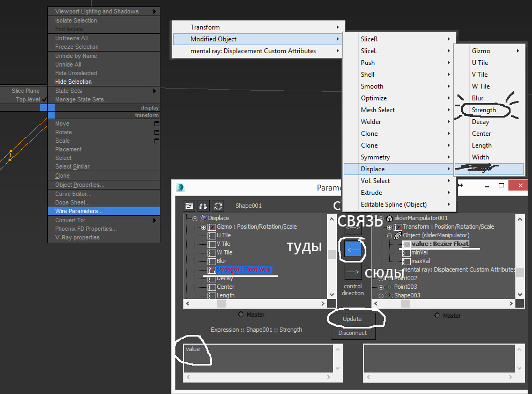Open V-Ray properties from quad menu
The image size is (532, 394).
104,237
